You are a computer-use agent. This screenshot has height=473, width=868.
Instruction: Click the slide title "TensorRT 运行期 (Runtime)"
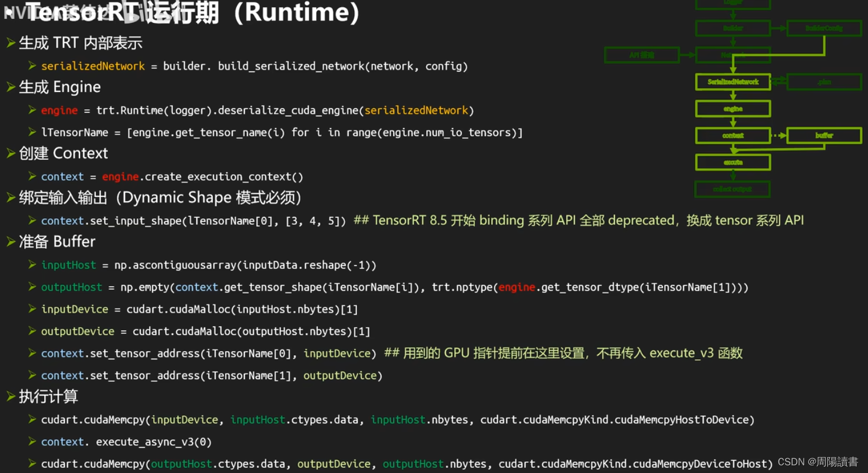(193, 12)
